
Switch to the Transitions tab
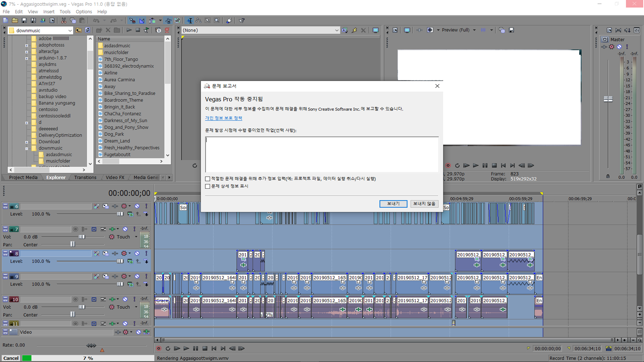pyautogui.click(x=85, y=178)
